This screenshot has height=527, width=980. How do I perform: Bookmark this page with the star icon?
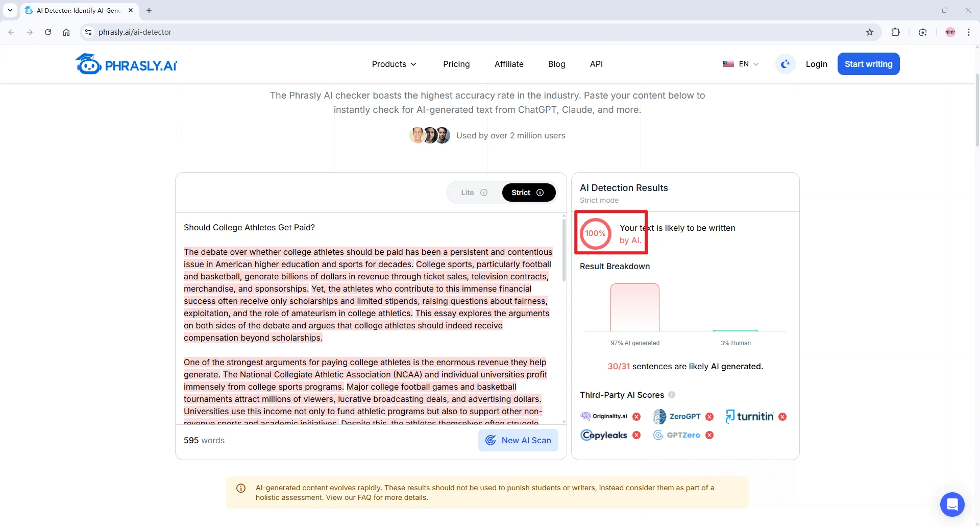pos(870,32)
